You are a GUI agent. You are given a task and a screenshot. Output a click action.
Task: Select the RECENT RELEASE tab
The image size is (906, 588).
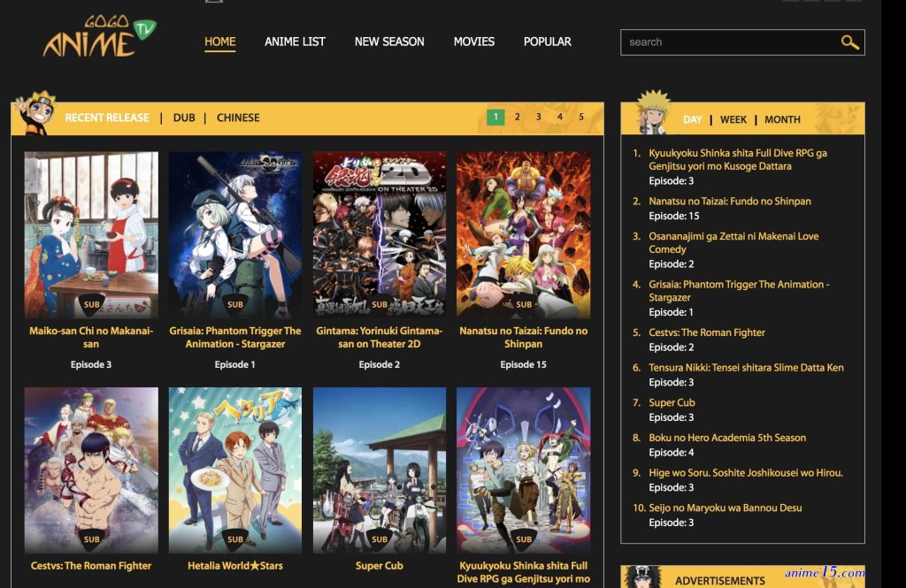107,118
